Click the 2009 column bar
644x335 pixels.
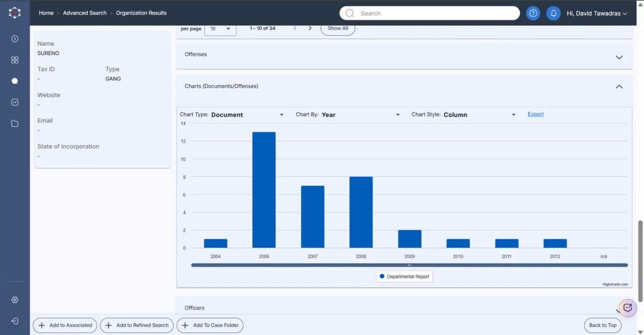pos(410,239)
